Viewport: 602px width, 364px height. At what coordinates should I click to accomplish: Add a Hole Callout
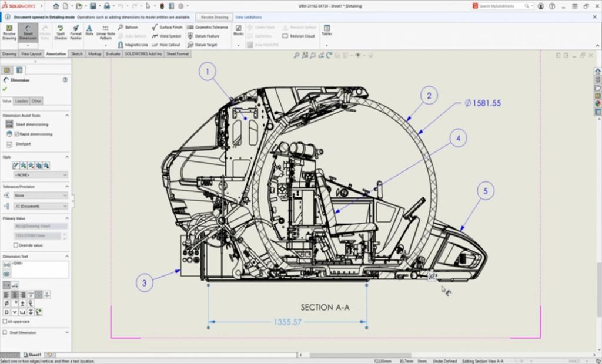coord(166,45)
